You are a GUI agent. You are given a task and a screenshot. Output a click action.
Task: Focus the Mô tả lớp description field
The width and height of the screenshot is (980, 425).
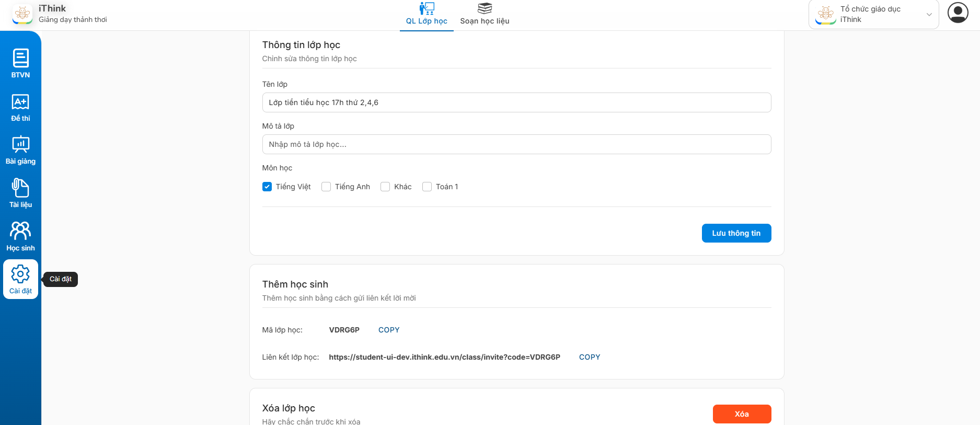(x=516, y=144)
